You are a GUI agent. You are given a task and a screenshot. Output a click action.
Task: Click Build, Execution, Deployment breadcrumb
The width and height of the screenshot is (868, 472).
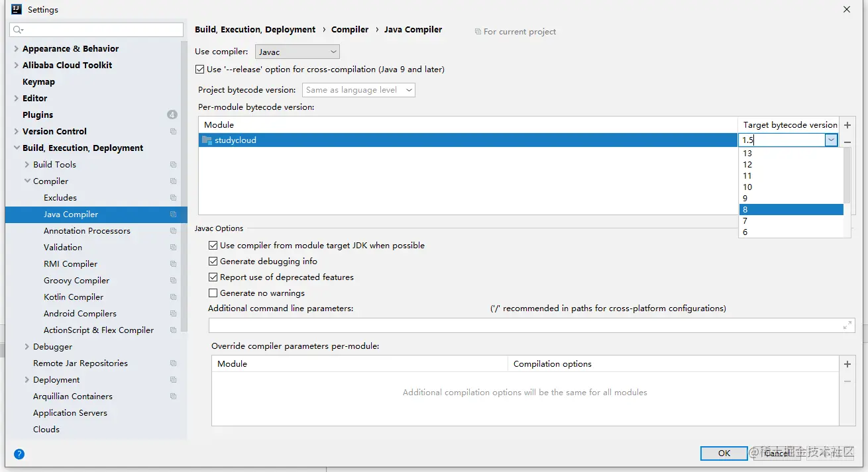[x=255, y=30]
